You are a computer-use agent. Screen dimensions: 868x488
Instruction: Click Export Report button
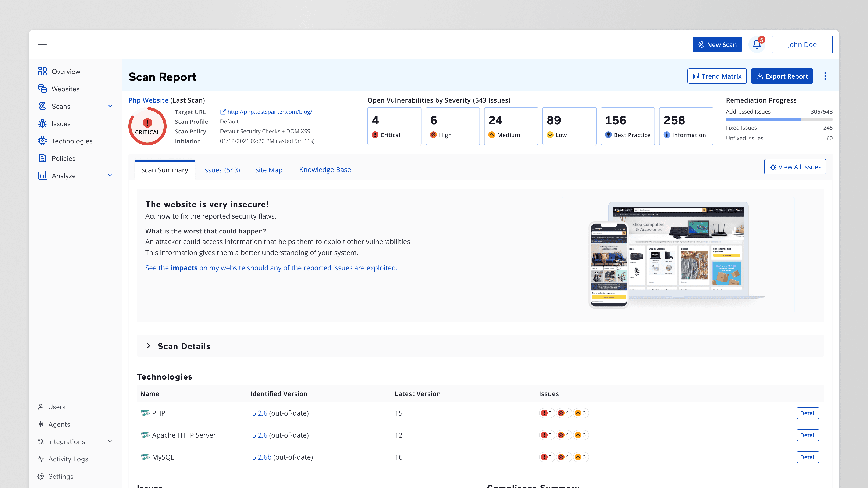(782, 76)
